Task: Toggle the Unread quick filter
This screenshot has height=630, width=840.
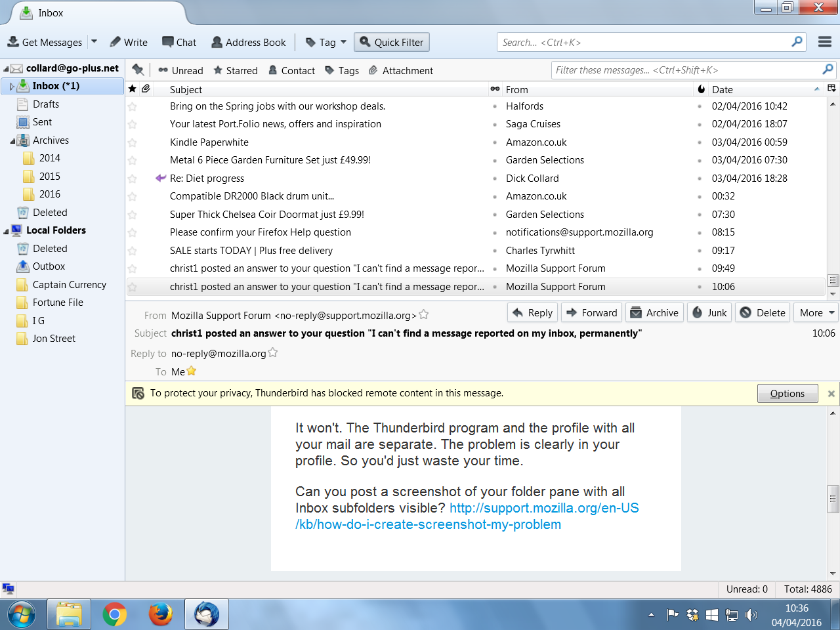Action: (180, 70)
